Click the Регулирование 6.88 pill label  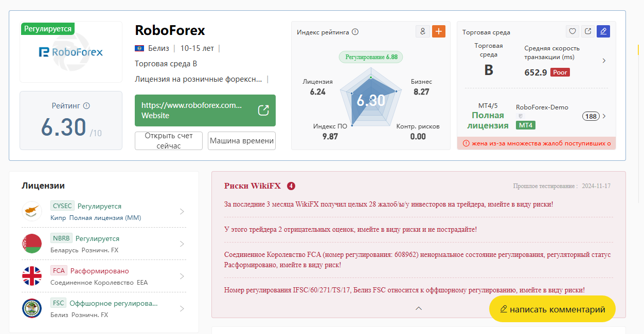[x=371, y=57]
